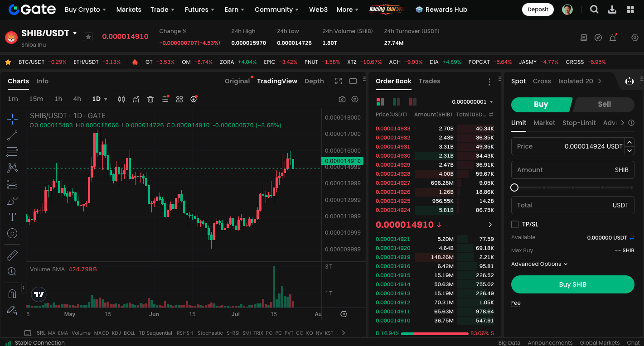Show more margin mode tabs chevron

(x=600, y=81)
